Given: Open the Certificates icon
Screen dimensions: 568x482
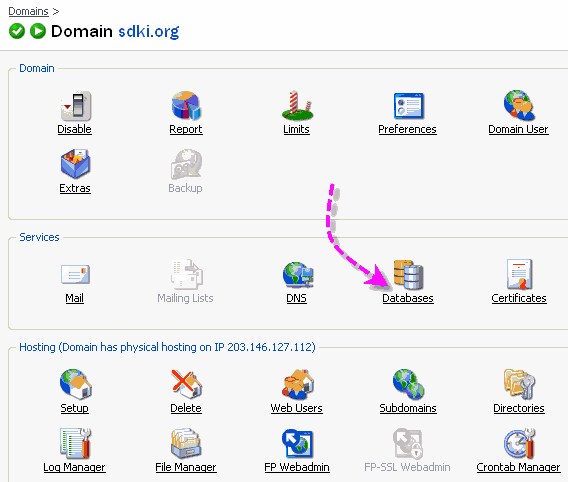Looking at the screenshot, I should tap(519, 274).
